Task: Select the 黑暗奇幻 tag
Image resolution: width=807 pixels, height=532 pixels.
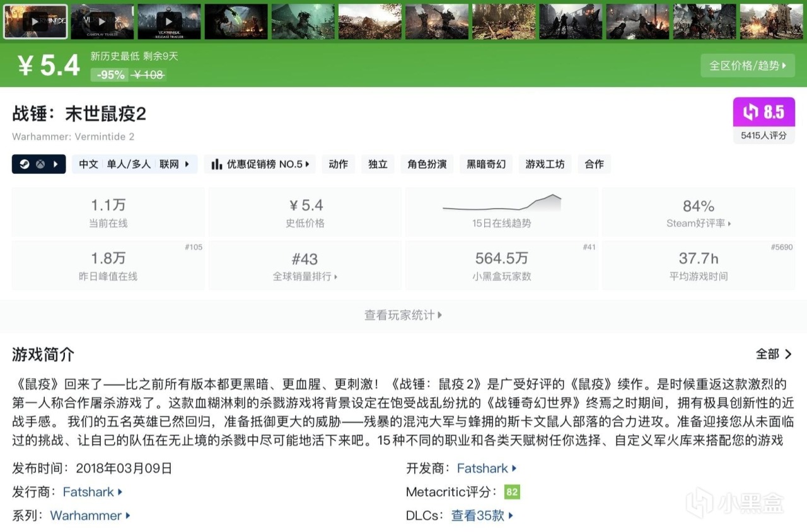Action: click(x=486, y=165)
